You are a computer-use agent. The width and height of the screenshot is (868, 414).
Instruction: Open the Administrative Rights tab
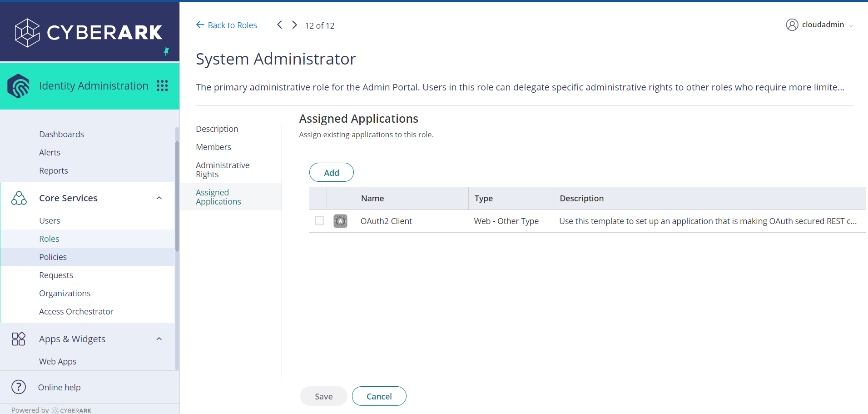click(223, 170)
